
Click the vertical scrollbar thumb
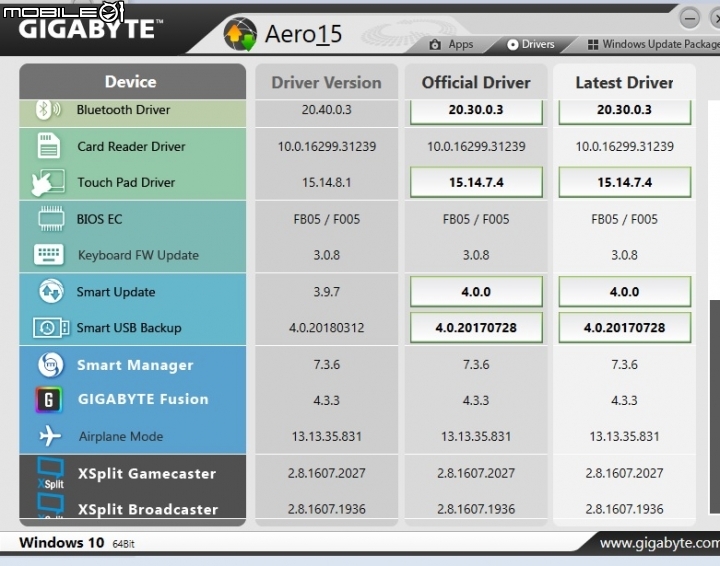714,406
